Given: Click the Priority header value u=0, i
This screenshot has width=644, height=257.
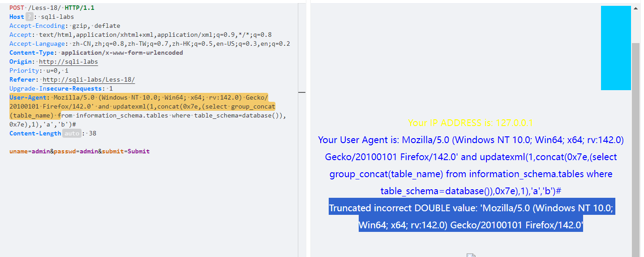Looking at the screenshot, I should [57, 70].
